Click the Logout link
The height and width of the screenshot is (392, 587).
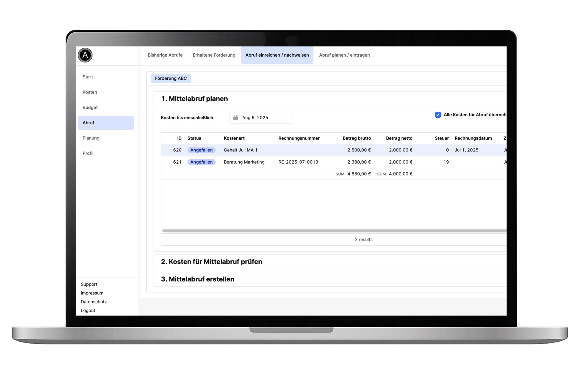(x=88, y=310)
